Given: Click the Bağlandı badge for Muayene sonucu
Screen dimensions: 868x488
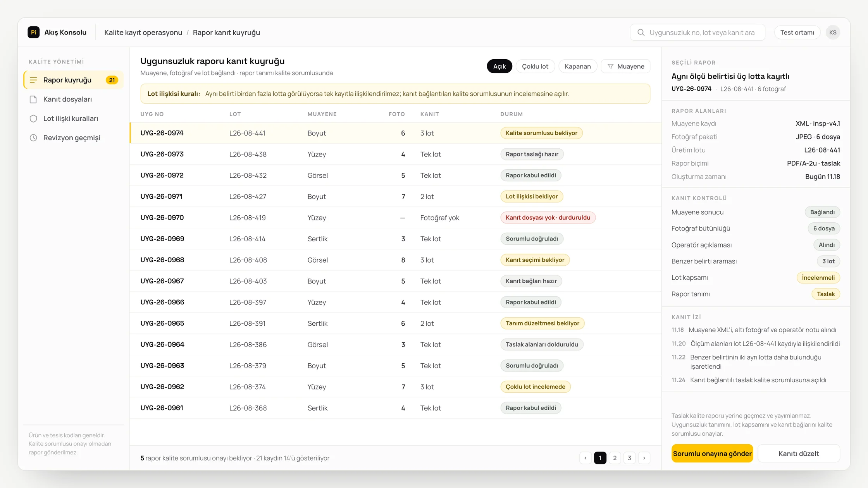Looking at the screenshot, I should [x=822, y=212].
